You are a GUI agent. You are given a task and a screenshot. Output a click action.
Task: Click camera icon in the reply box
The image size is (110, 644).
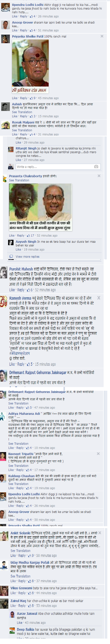tap(96, 166)
